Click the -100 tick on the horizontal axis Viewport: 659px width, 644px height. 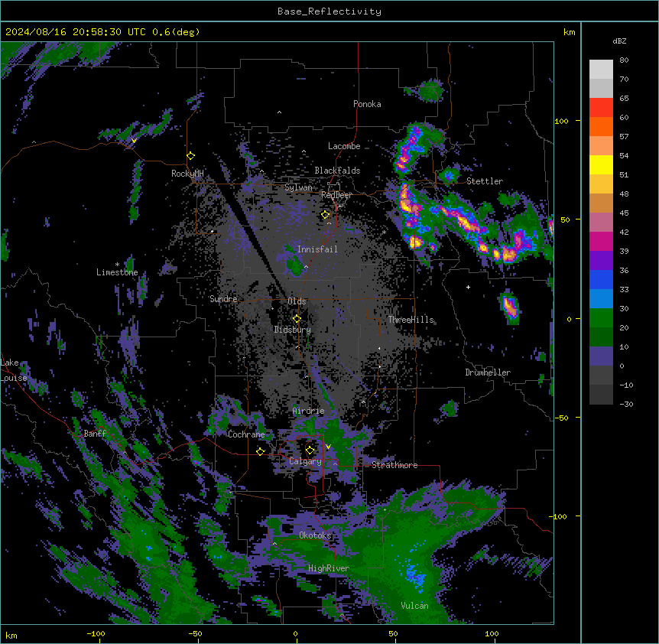tap(96, 633)
